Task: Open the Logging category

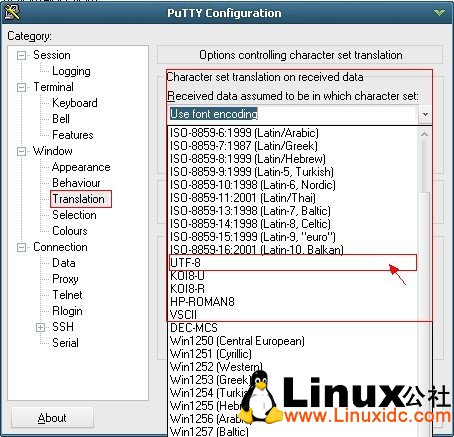Action: click(71, 71)
